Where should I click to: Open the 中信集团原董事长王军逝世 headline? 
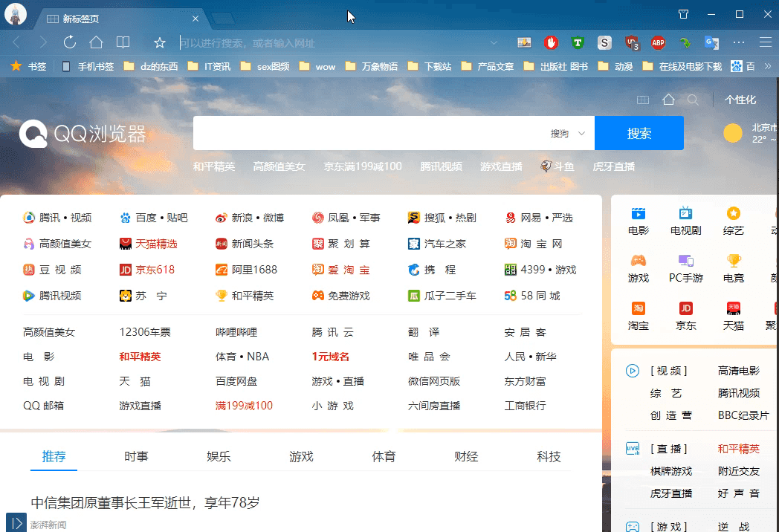click(146, 503)
